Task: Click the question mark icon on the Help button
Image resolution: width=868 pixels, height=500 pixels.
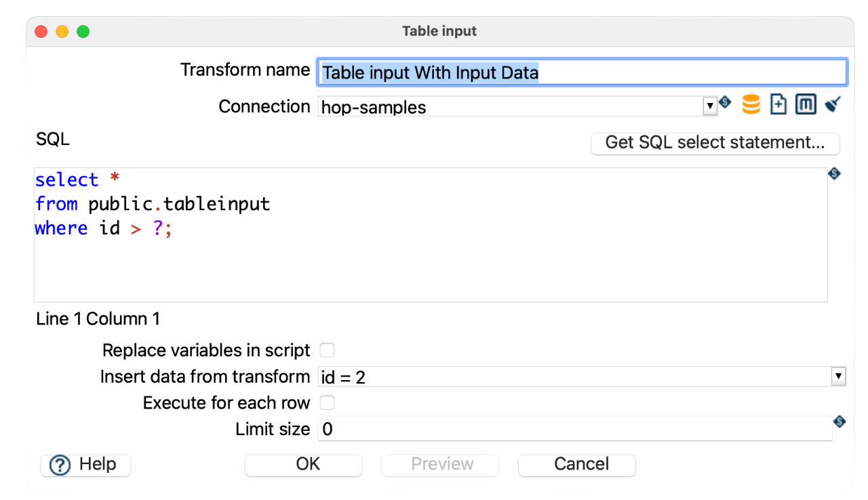Action: (60, 465)
